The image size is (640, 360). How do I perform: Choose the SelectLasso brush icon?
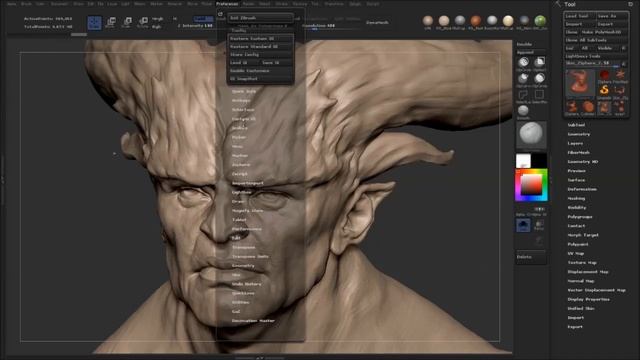[x=523, y=95]
